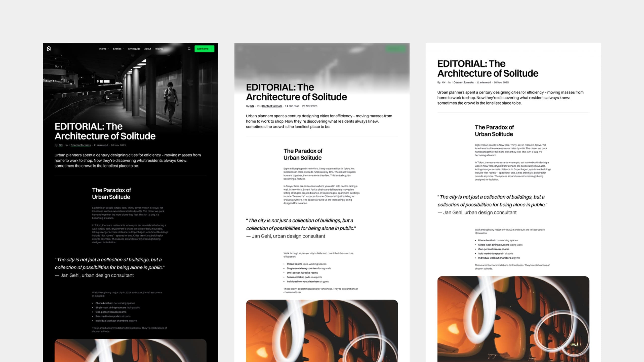Image resolution: width=644 pixels, height=362 pixels.
Task: Click the italic city quote in dark page
Action: pyautogui.click(x=110, y=263)
